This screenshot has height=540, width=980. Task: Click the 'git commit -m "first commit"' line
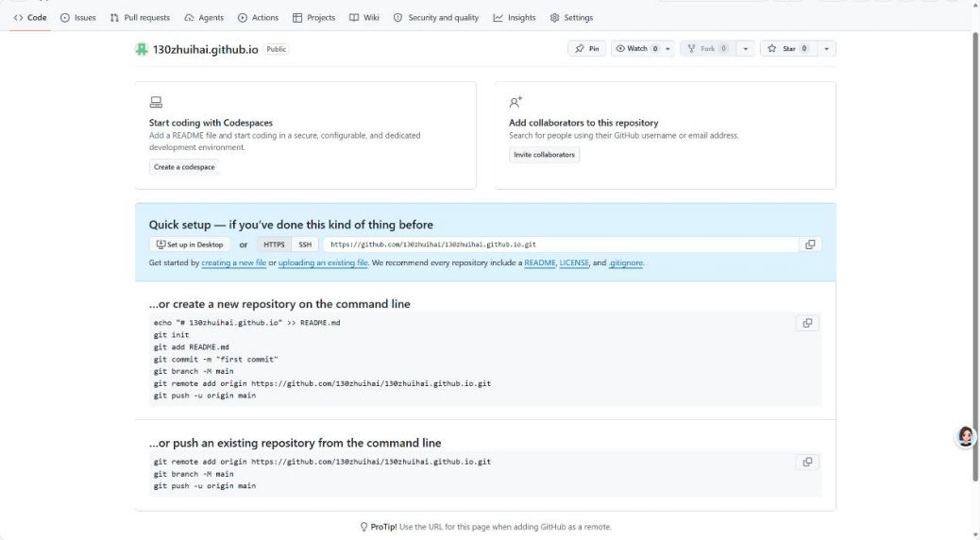coord(215,360)
